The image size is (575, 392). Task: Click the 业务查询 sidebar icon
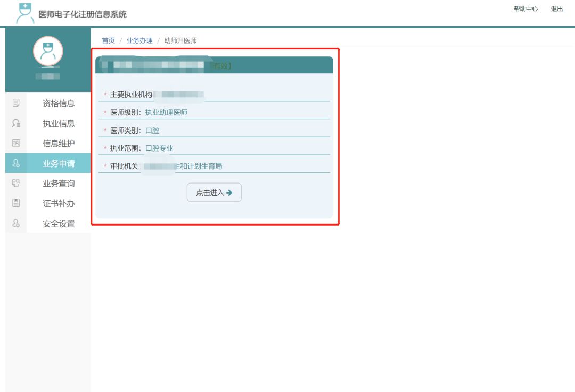tap(16, 184)
